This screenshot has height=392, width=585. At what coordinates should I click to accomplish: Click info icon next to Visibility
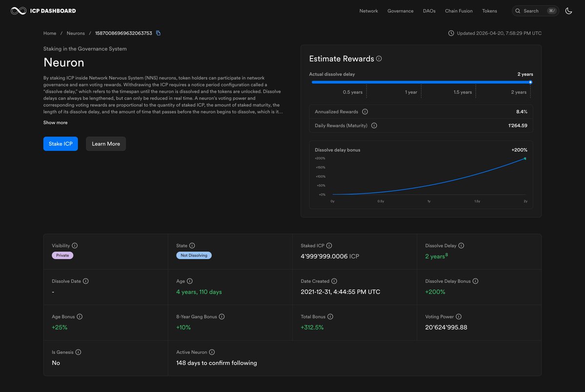[x=75, y=246]
